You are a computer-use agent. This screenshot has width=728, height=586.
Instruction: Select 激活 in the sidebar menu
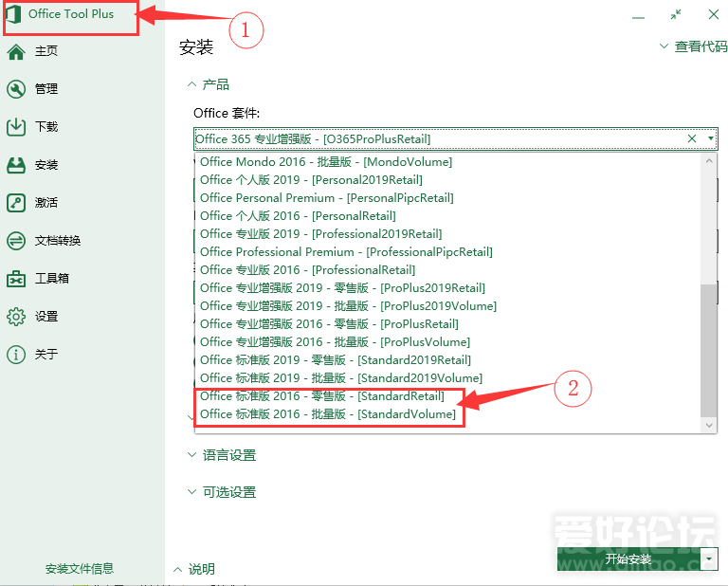pyautogui.click(x=46, y=203)
